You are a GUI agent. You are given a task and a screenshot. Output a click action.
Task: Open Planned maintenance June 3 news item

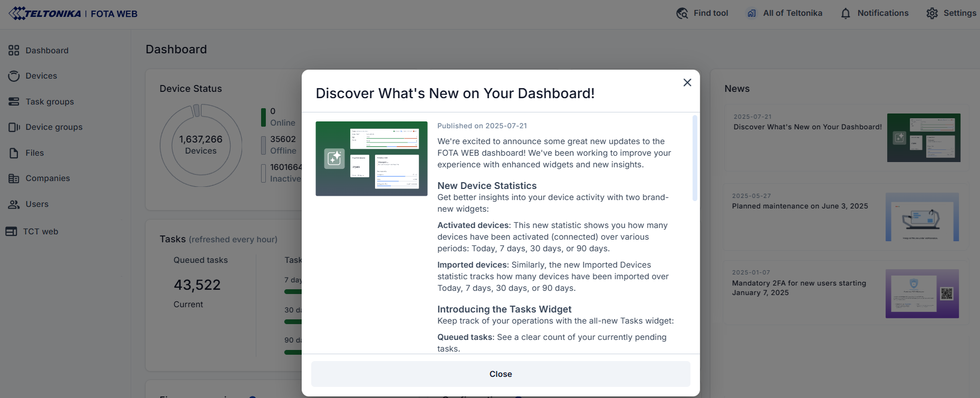[x=800, y=206]
